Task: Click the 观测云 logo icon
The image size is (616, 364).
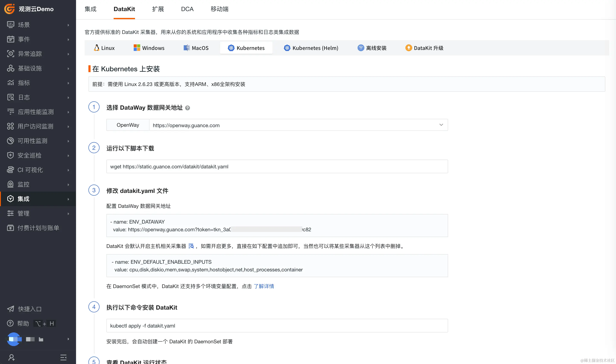Action: coord(9,9)
